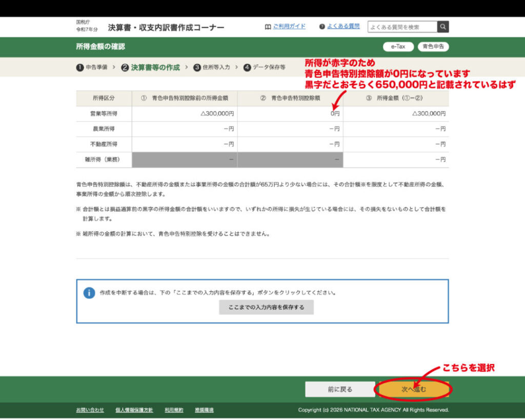Open 推奨環境 footer link
Viewport: 525px width, 420px height.
[x=204, y=410]
